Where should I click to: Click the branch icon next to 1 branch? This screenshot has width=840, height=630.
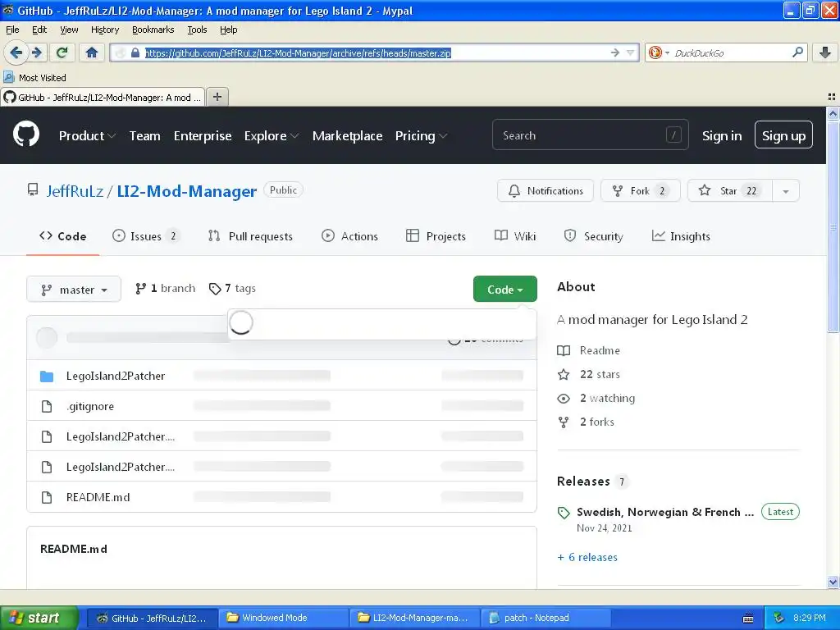coord(140,289)
